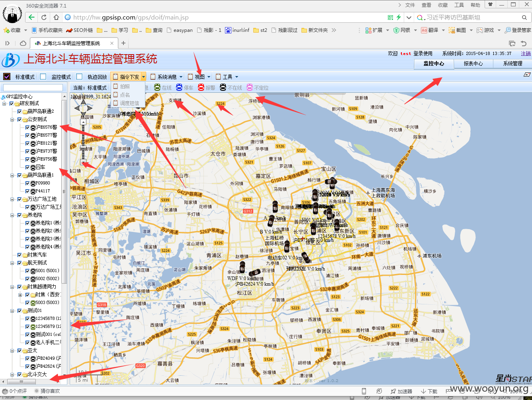Click folder icon of 时焦汽车 group
The image size is (532, 400).
pos(25,255)
